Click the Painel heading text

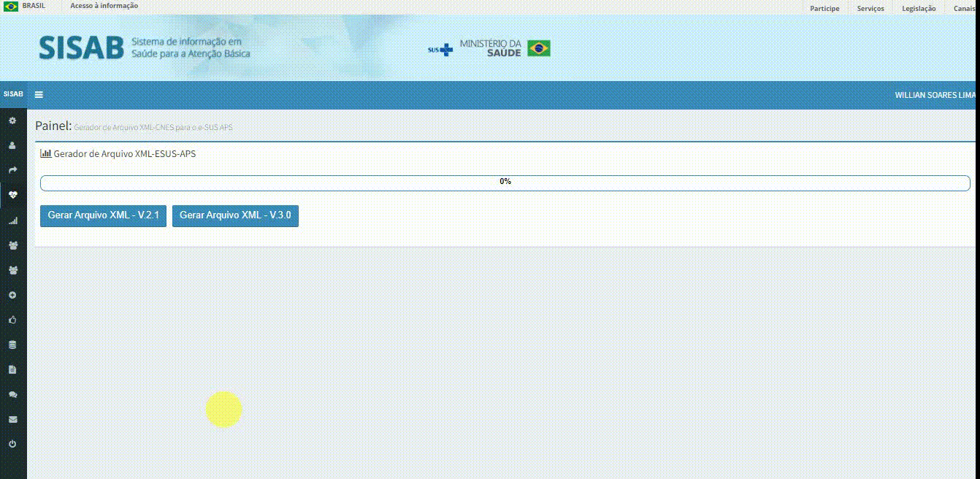[x=53, y=126]
